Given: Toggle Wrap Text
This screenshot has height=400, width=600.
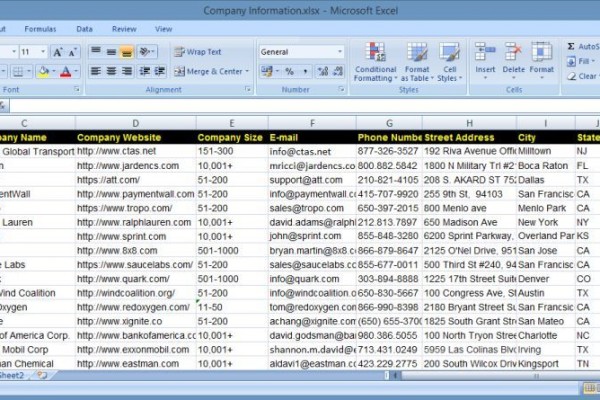Looking at the screenshot, I should pos(198,52).
